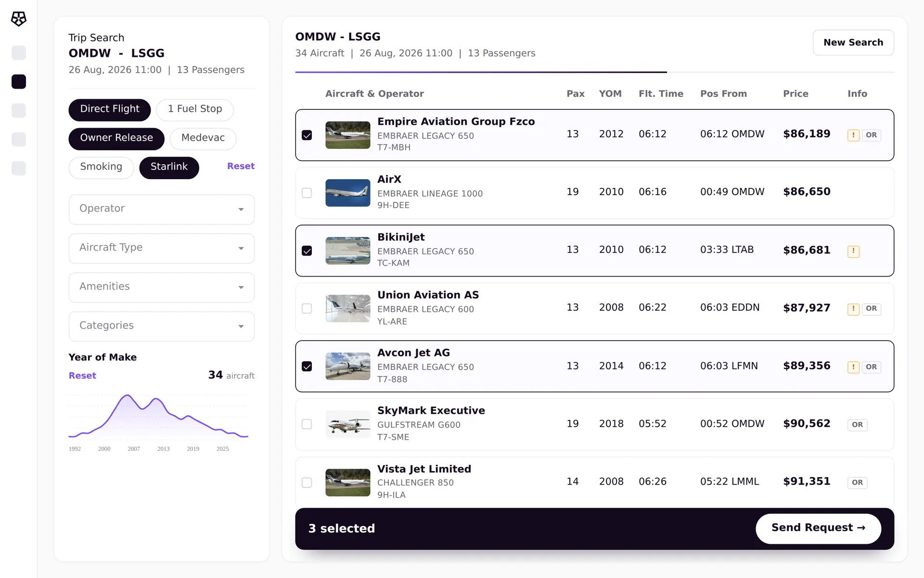The width and height of the screenshot is (924, 578).
Task: Click Send Request button
Action: [x=818, y=528]
